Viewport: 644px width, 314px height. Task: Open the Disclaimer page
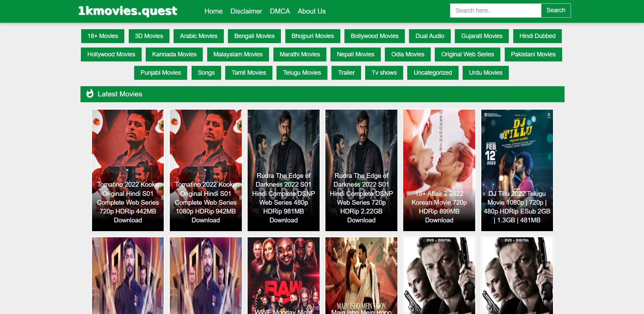(x=246, y=11)
